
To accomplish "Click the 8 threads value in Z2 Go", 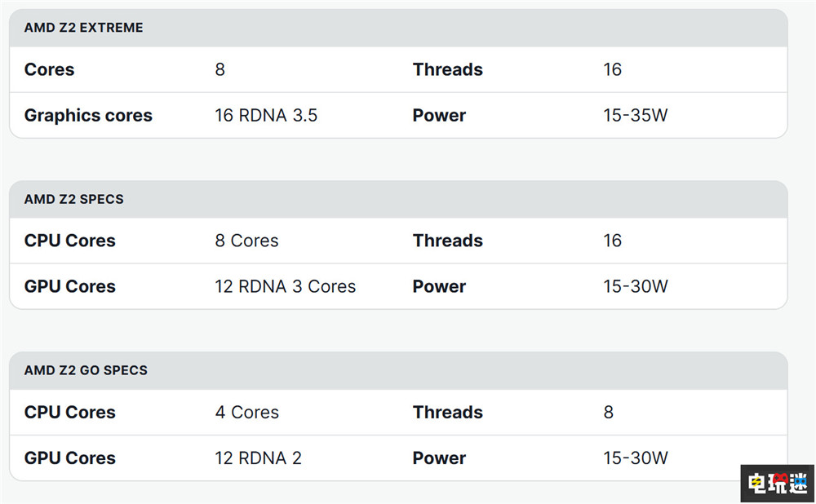I will [609, 412].
